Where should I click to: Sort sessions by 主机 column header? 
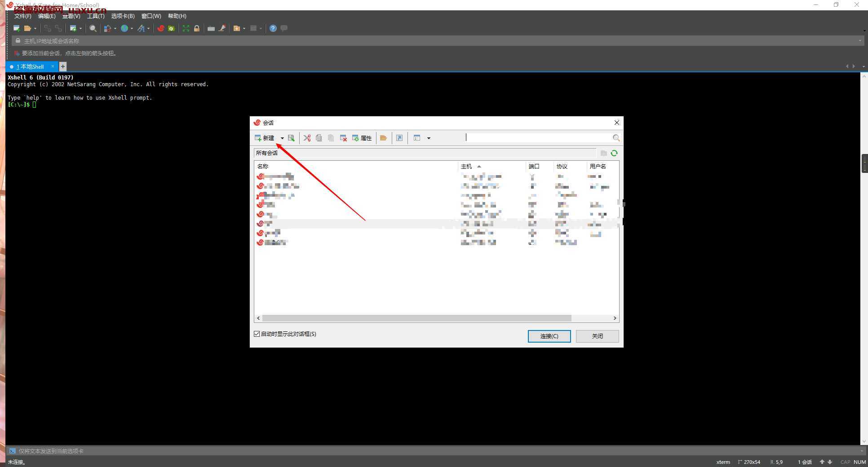(x=492, y=166)
